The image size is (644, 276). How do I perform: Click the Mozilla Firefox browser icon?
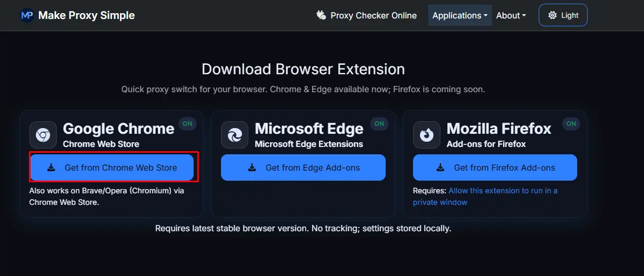(x=427, y=135)
